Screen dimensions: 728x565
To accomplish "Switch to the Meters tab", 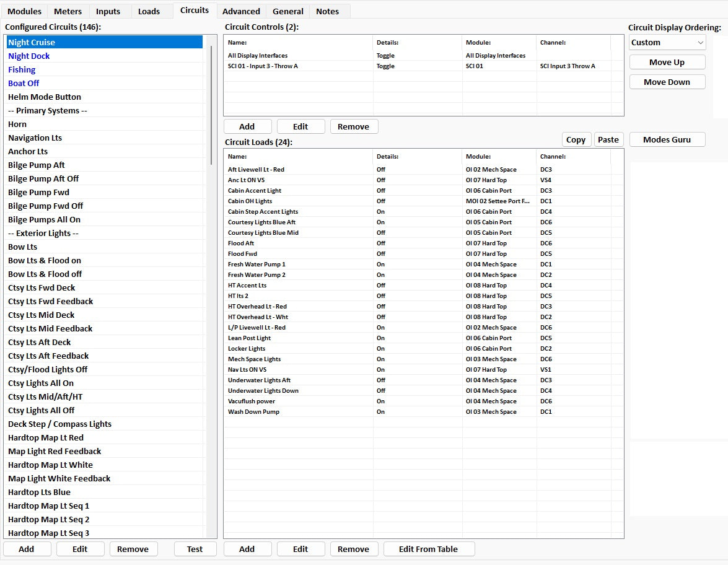I will pyautogui.click(x=68, y=11).
